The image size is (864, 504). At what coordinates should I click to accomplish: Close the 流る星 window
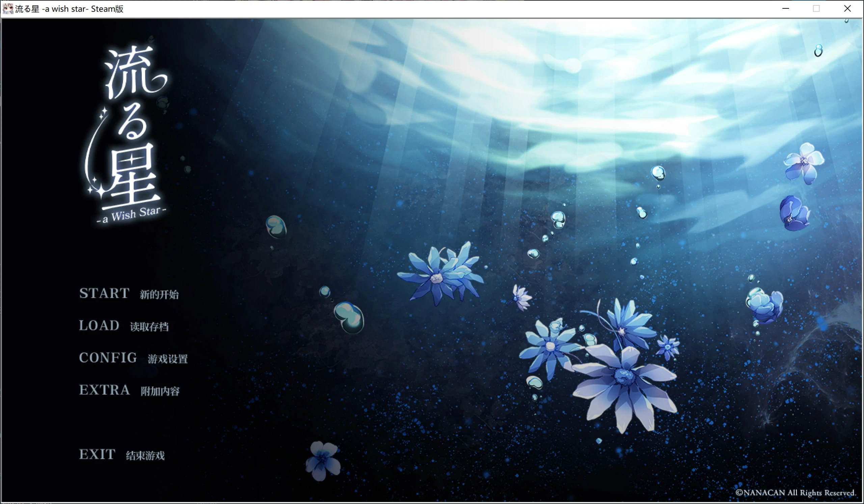pos(847,8)
